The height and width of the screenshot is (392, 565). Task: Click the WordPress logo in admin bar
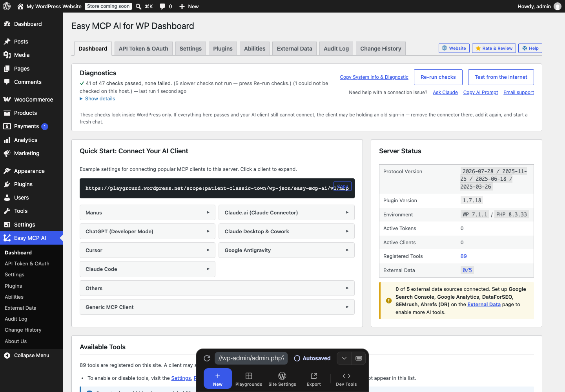pos(7,6)
